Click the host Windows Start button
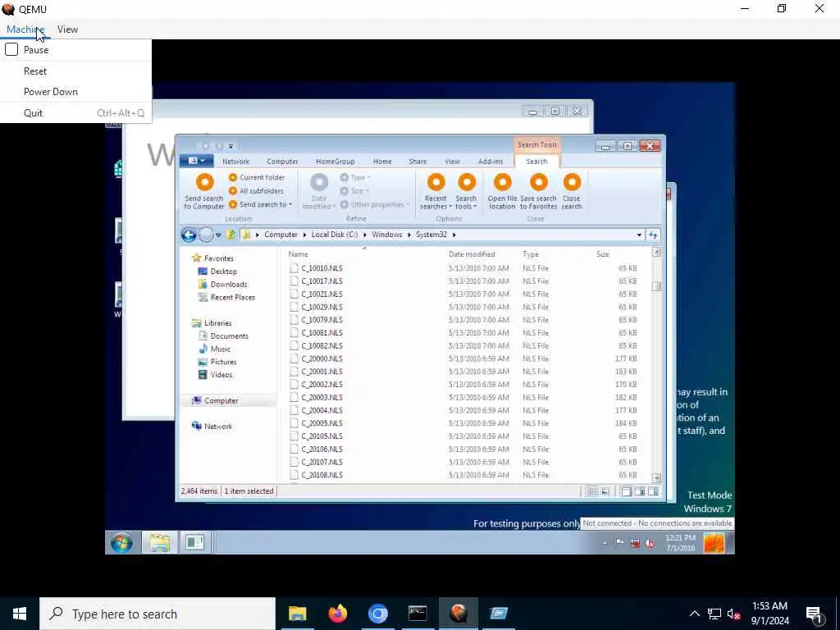840x630 pixels. pyautogui.click(x=20, y=614)
